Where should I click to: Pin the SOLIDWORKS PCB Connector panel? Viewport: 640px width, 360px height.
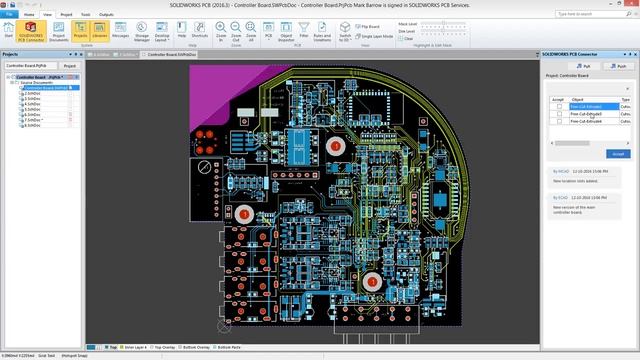630,54
